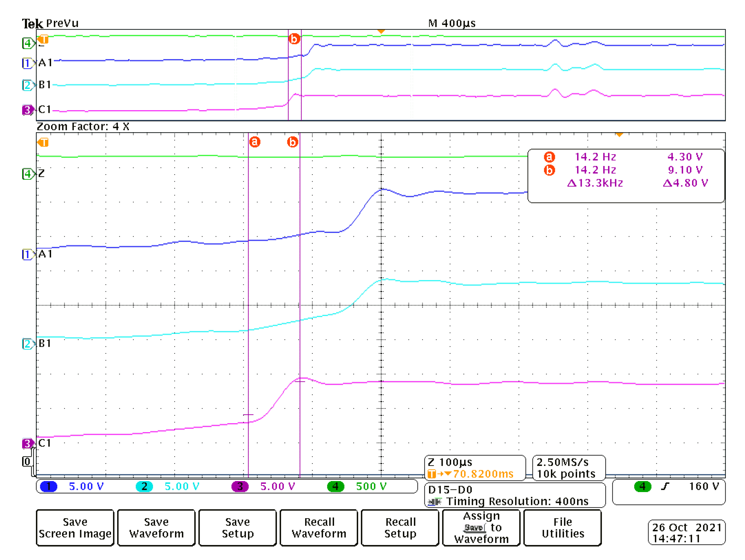The width and height of the screenshot is (745, 560).
Task: Click the trigger level 160 V readout
Action: pos(703,486)
